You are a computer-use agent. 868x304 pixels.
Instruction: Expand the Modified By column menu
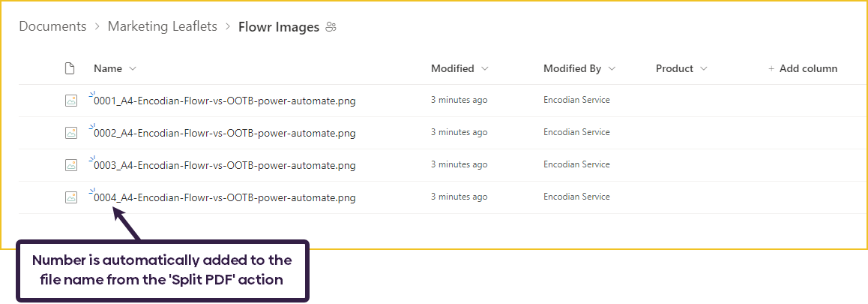point(612,68)
